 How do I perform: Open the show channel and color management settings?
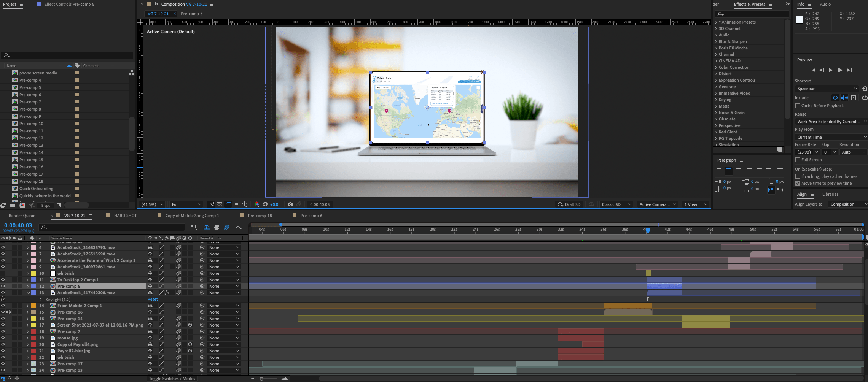tap(256, 204)
